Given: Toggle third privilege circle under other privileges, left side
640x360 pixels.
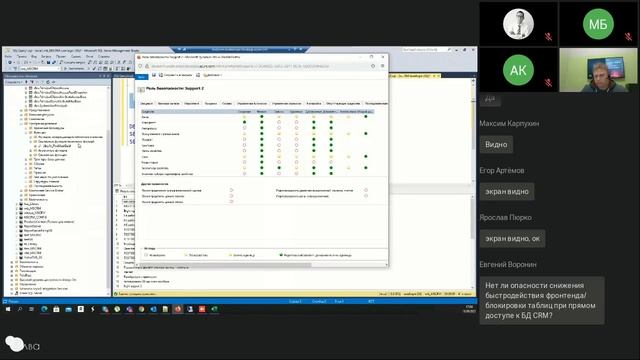Looking at the screenshot, I should [x=231, y=202].
